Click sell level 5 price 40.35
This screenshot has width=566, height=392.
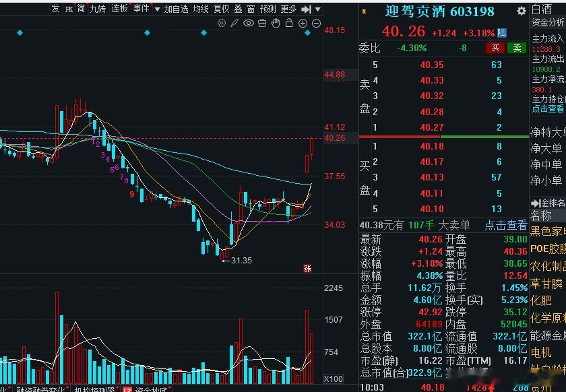[x=432, y=65]
